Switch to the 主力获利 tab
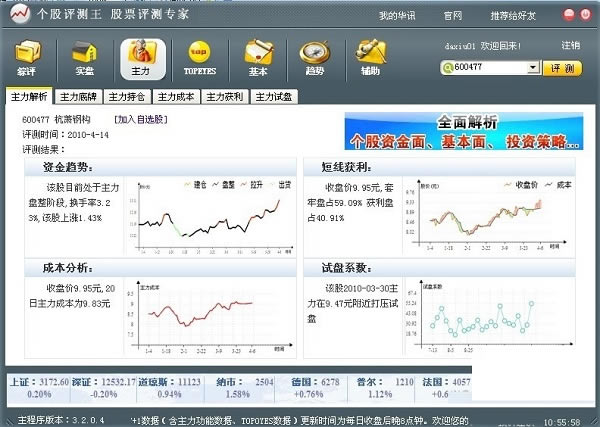Image resolution: width=600 pixels, height=427 pixels. (x=225, y=97)
